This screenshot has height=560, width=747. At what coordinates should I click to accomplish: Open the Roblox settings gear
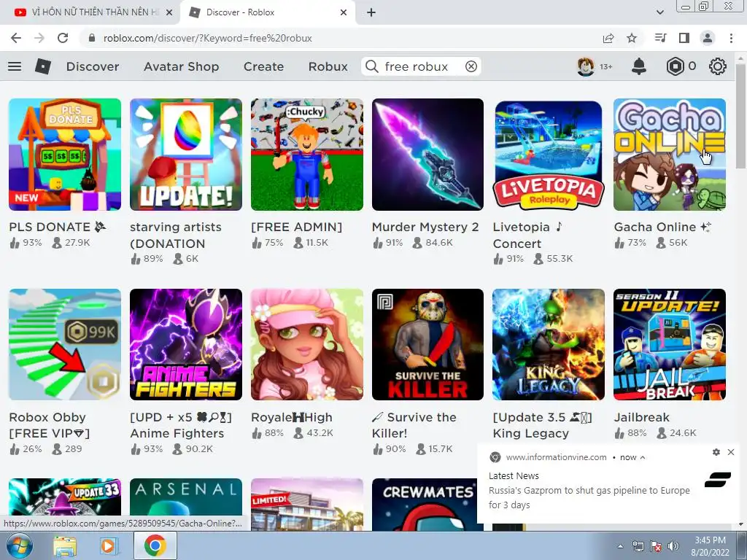point(718,66)
